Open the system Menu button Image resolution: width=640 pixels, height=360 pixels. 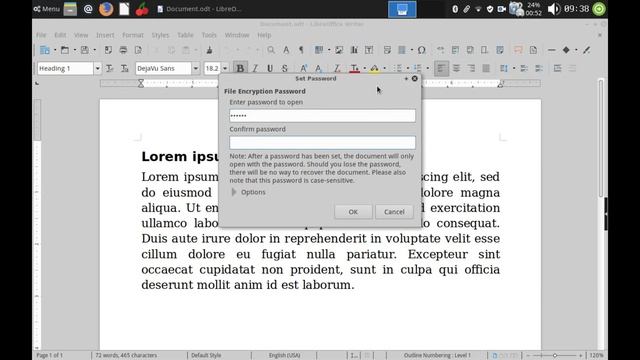47,9
